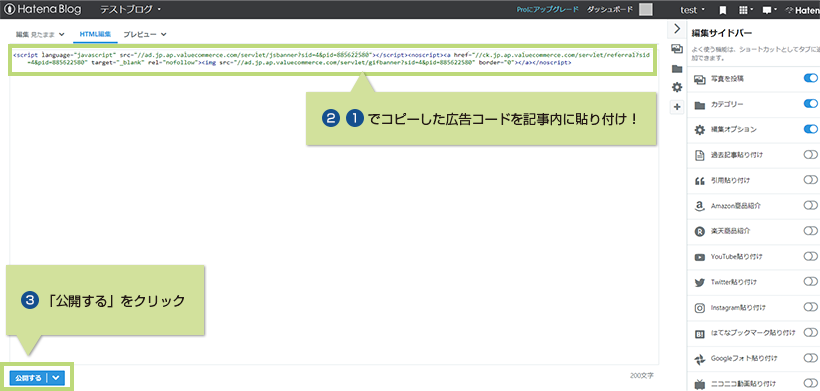Click the Twitter貼り付け label

pos(734,282)
